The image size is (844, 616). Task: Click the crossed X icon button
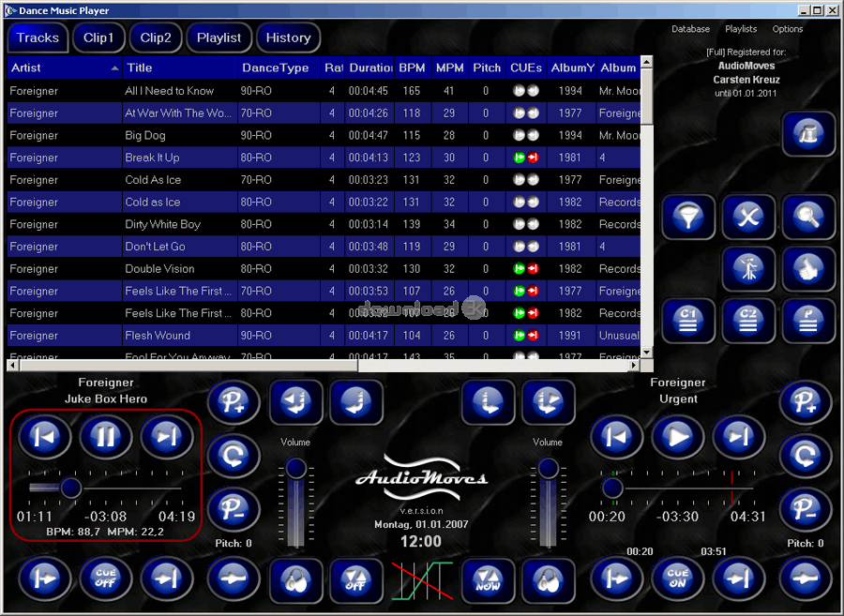748,218
